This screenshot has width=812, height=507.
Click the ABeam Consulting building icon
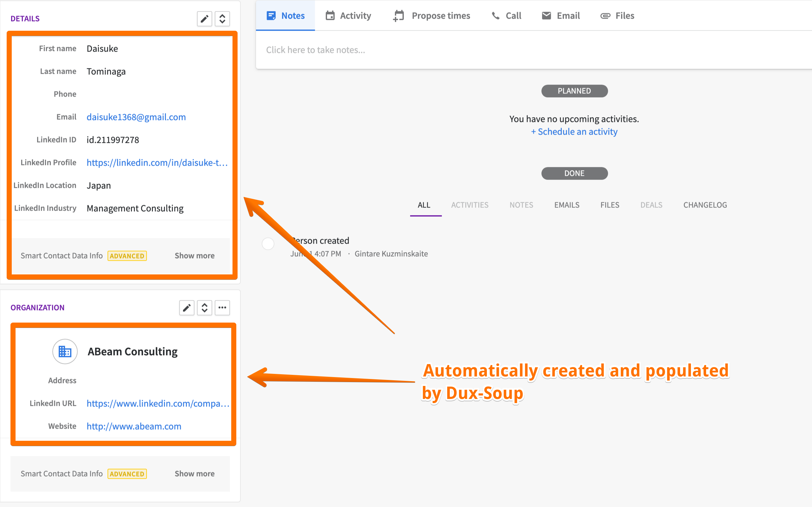point(65,351)
